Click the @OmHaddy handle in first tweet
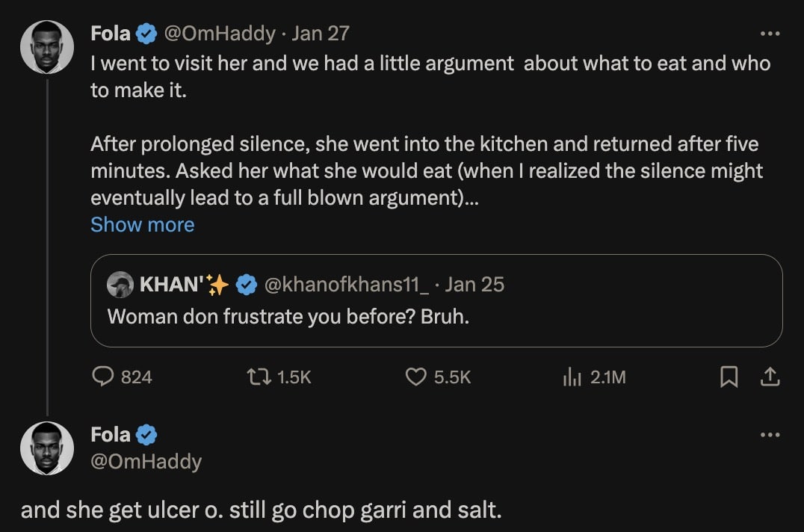The width and height of the screenshot is (804, 532). 220,34
